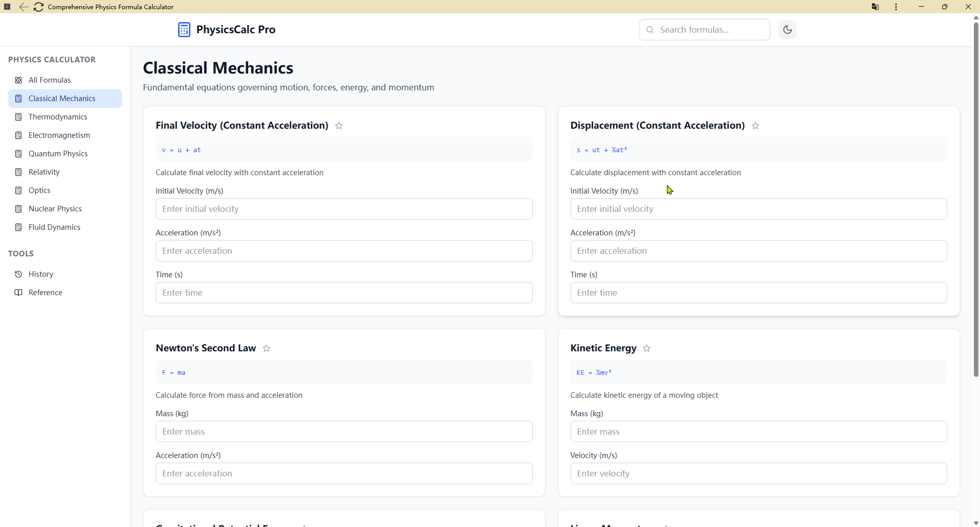Open calculation History tool

[x=65, y=274]
